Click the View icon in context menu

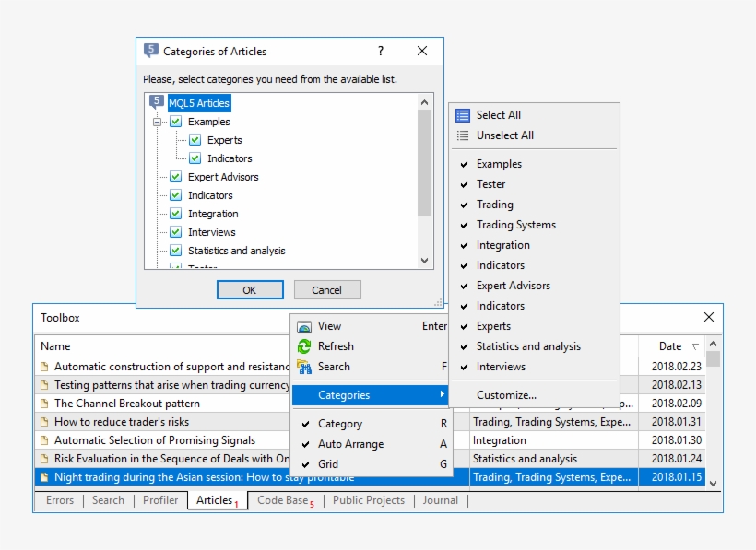[304, 326]
